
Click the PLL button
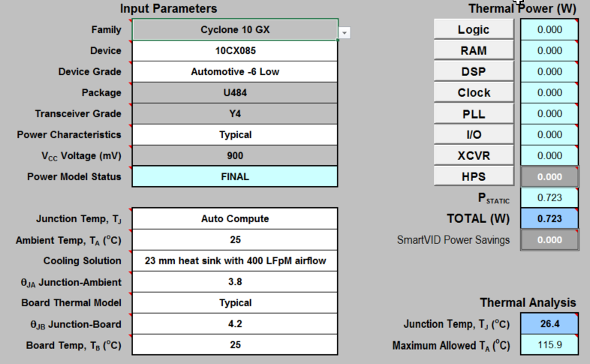[x=474, y=113]
